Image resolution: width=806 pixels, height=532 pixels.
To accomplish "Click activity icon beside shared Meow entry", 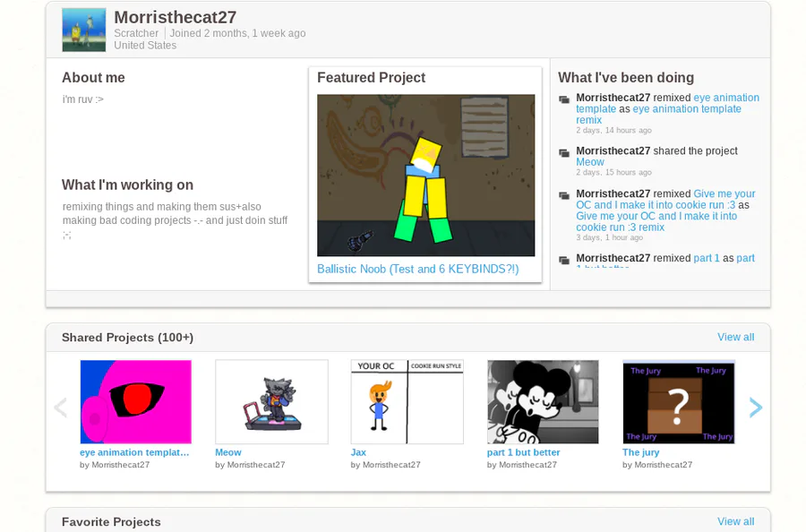I will pos(564,152).
